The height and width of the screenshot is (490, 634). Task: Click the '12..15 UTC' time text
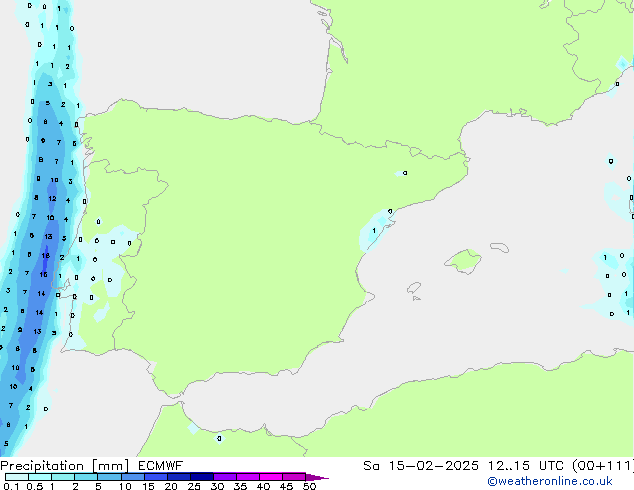pos(525,466)
